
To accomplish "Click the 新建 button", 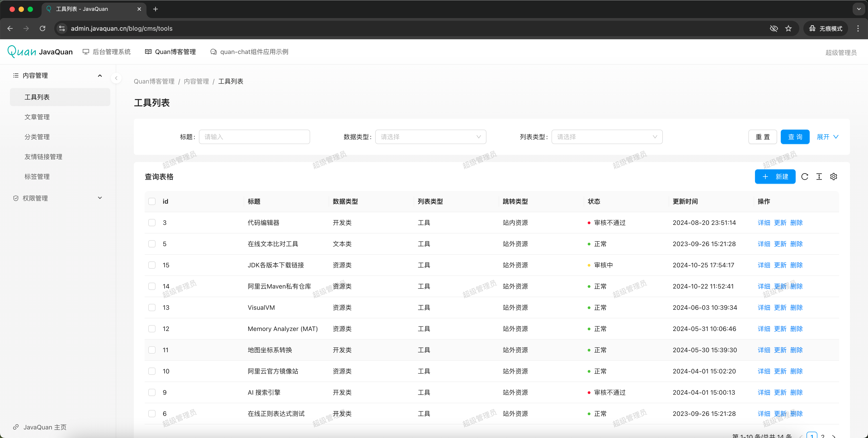I will (775, 177).
